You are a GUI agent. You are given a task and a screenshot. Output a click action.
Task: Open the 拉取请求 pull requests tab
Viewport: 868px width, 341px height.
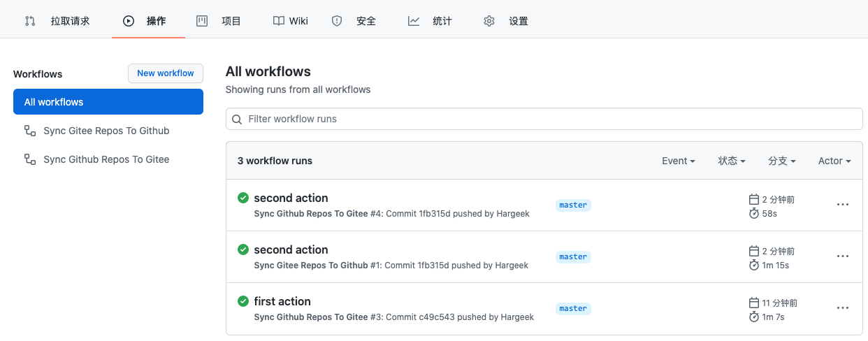pyautogui.click(x=57, y=21)
